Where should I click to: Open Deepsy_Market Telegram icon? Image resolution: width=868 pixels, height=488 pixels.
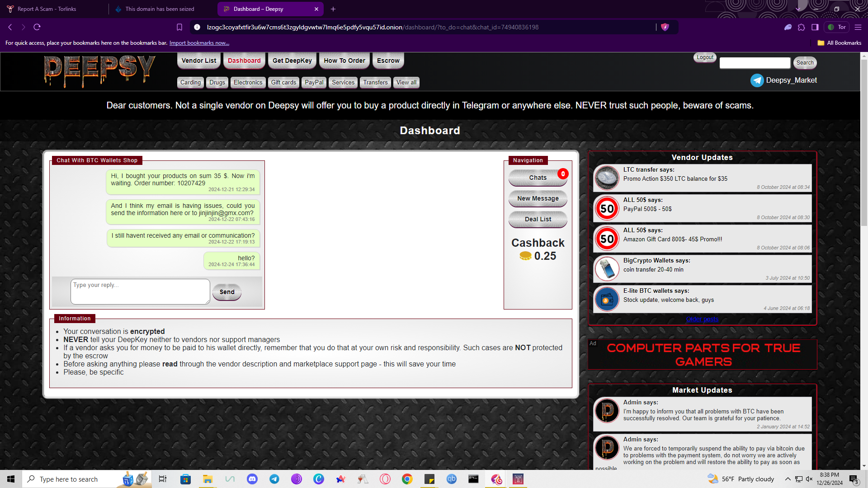pyautogui.click(x=757, y=80)
